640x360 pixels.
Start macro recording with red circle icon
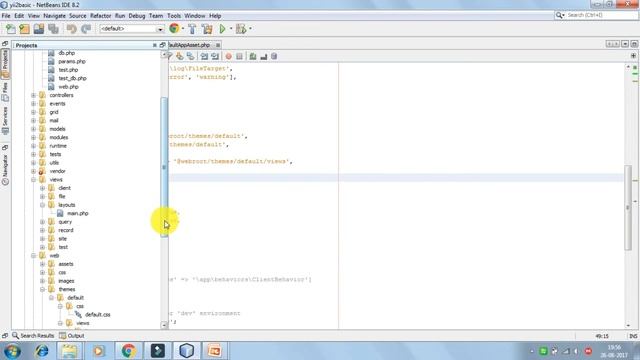pyautogui.click(x=229, y=56)
